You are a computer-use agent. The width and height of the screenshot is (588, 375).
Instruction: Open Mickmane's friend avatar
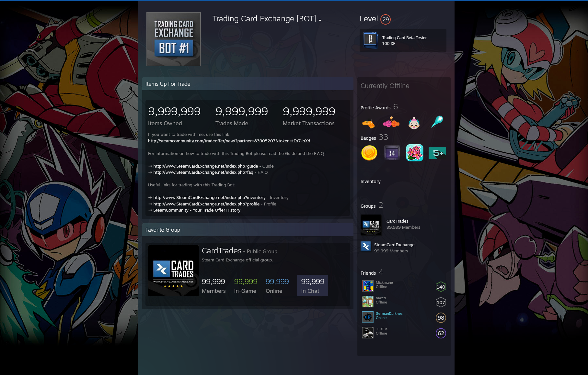(368, 286)
